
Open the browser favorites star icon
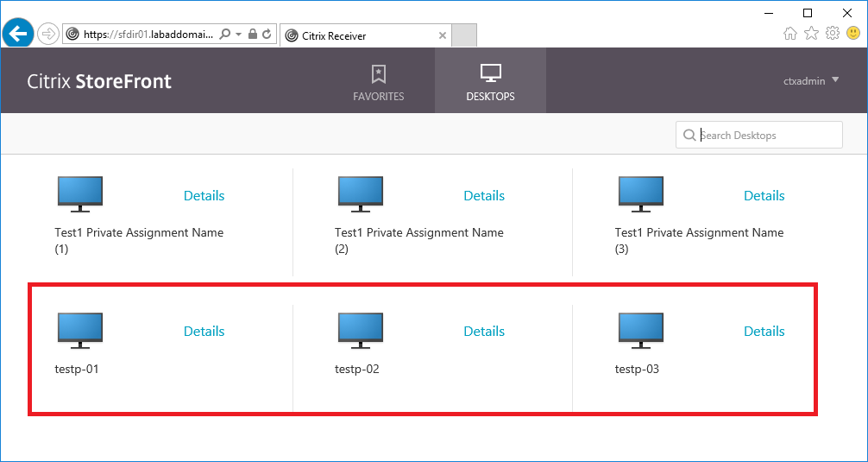811,34
